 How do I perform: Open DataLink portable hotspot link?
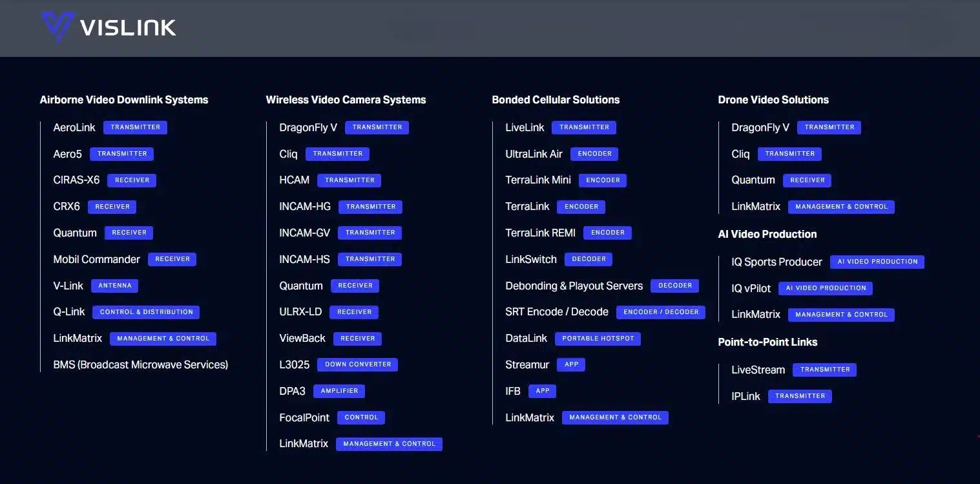coord(526,339)
